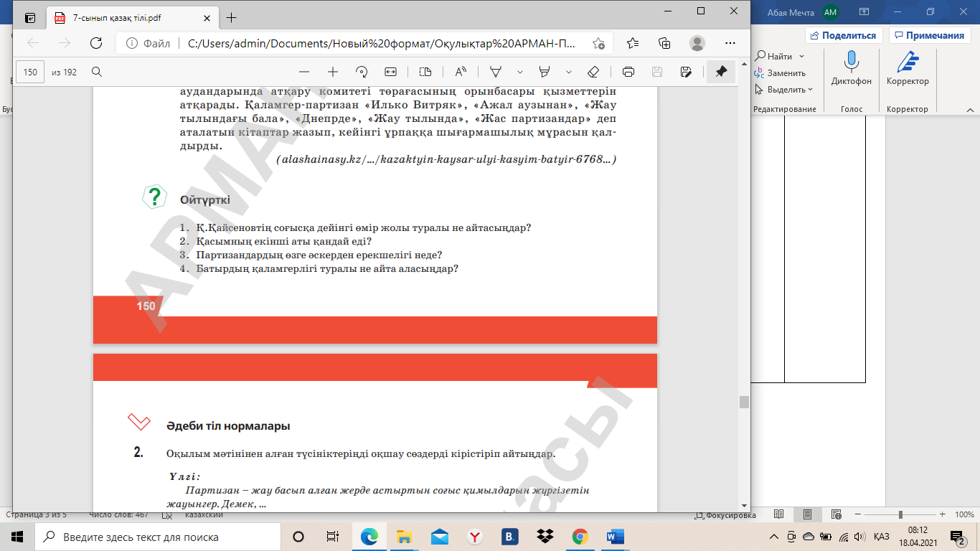Click the Edge PDF vertical scrollbar thumb

click(x=744, y=402)
